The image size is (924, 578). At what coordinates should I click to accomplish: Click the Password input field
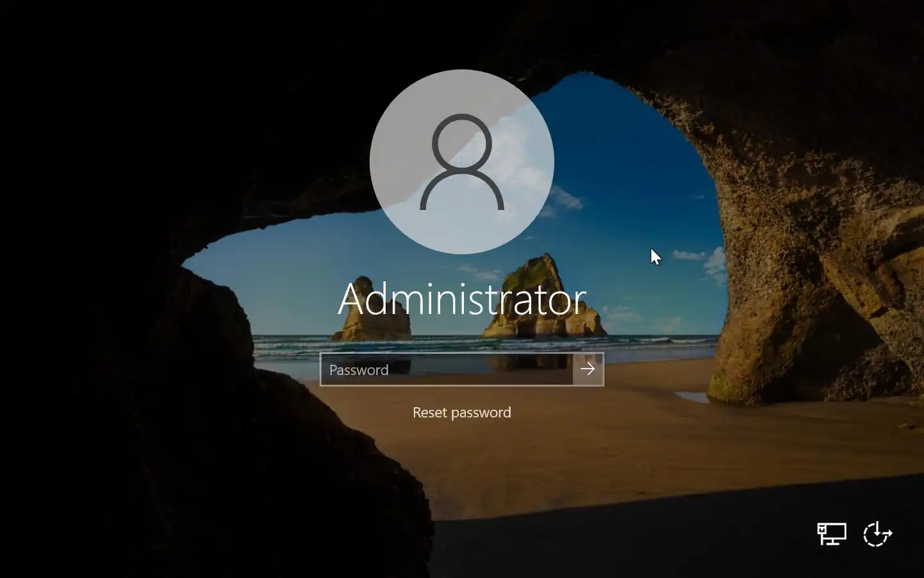point(447,369)
